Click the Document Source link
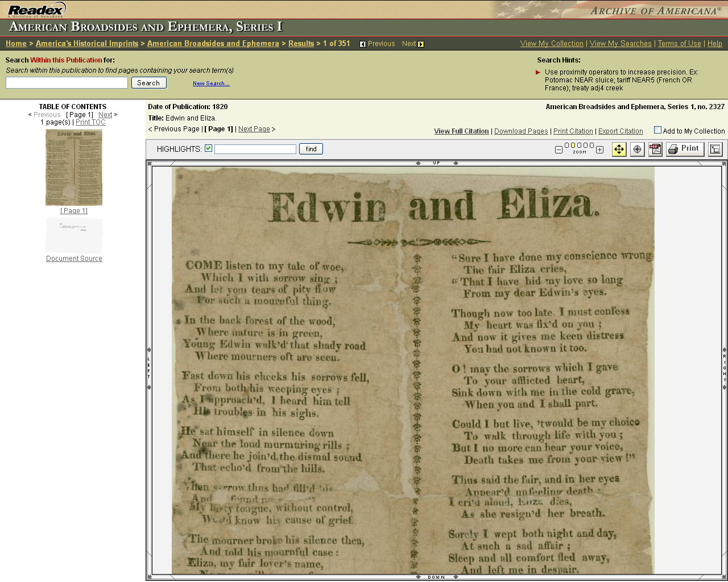Image resolution: width=728 pixels, height=582 pixels. (x=74, y=259)
